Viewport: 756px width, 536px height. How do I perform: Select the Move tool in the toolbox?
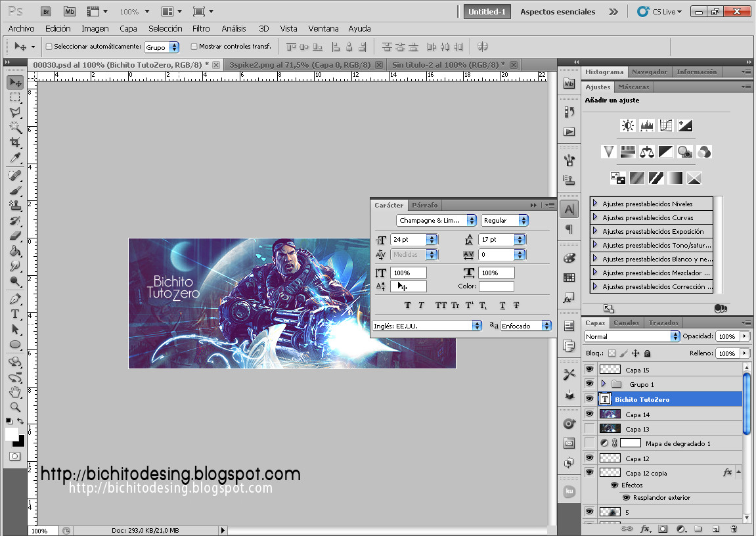click(x=15, y=82)
